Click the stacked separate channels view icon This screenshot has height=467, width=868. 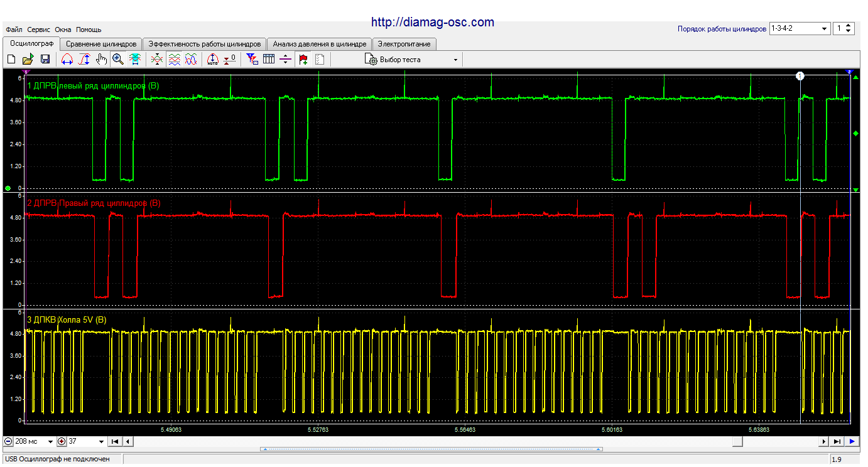(x=174, y=60)
